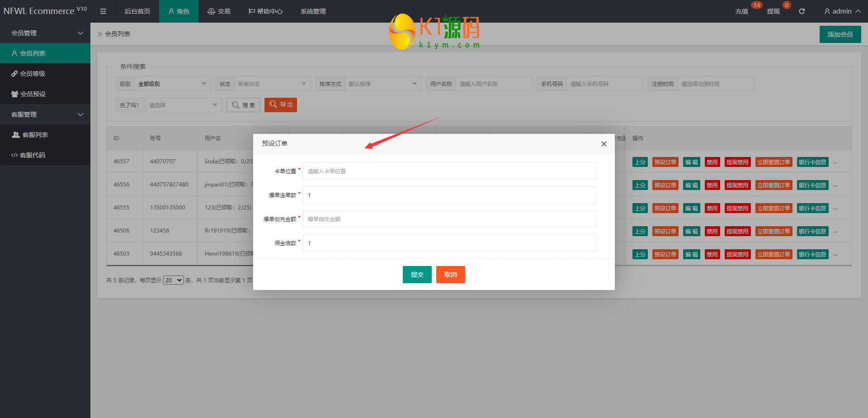This screenshot has width=868, height=418.
Task: Collapse the 会员管理 sidebar section
Action: pyautogui.click(x=45, y=33)
